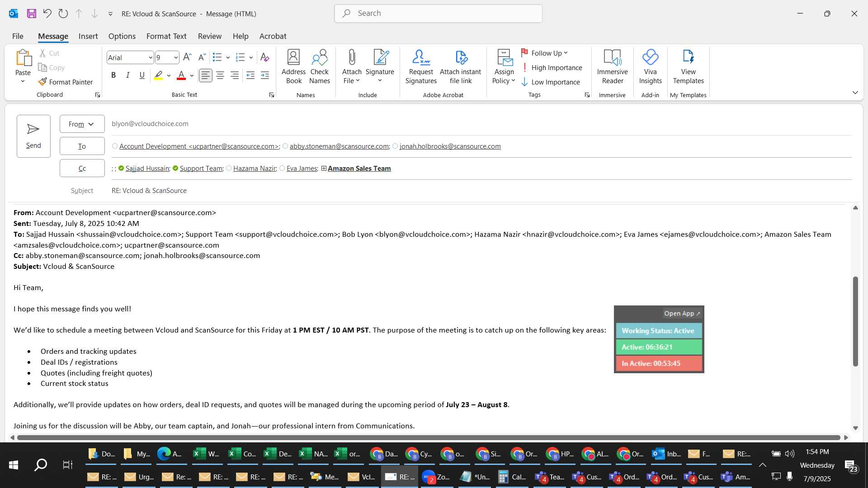Switch to the Insert tab

(x=88, y=36)
